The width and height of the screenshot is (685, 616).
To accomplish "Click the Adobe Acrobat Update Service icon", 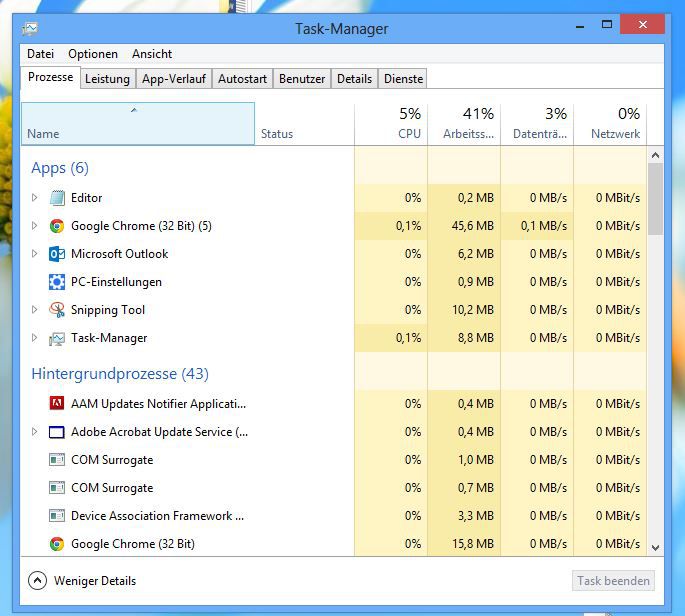I will coord(57,432).
